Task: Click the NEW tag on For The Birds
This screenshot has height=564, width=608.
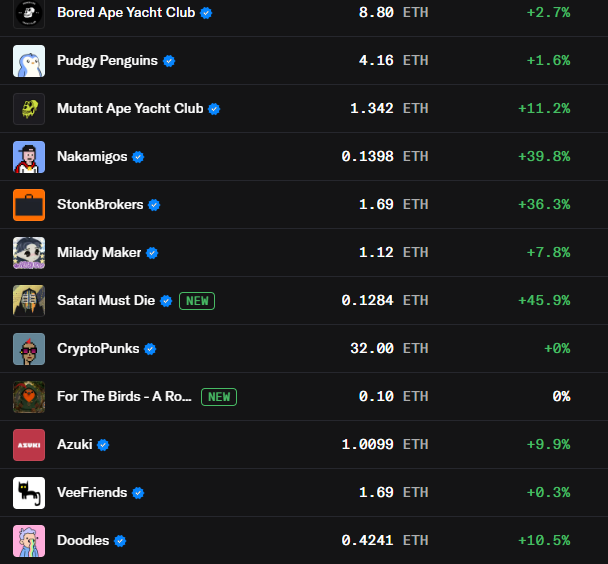Action: tap(219, 397)
